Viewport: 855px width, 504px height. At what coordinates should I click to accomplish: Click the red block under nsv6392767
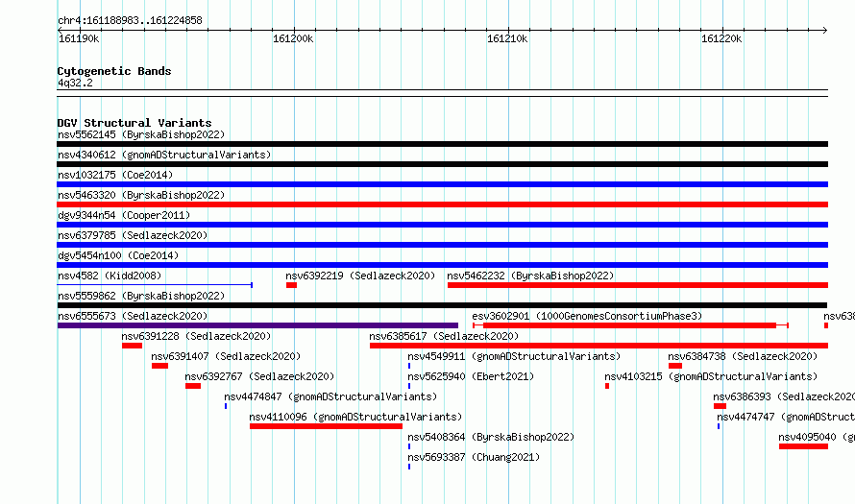point(193,386)
